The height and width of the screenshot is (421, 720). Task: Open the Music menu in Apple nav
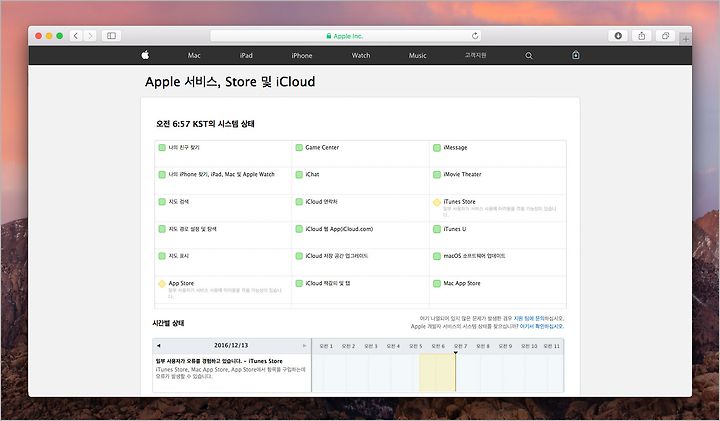click(418, 56)
